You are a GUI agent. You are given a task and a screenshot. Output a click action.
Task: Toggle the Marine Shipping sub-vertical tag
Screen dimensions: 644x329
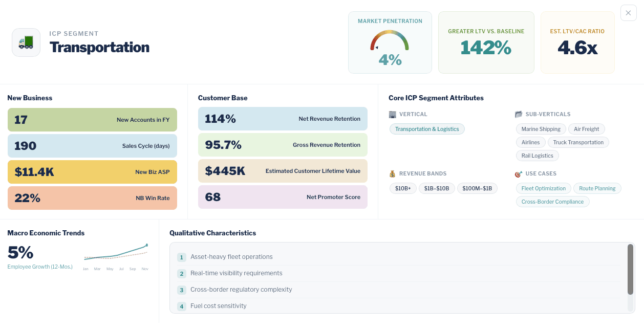click(x=541, y=129)
